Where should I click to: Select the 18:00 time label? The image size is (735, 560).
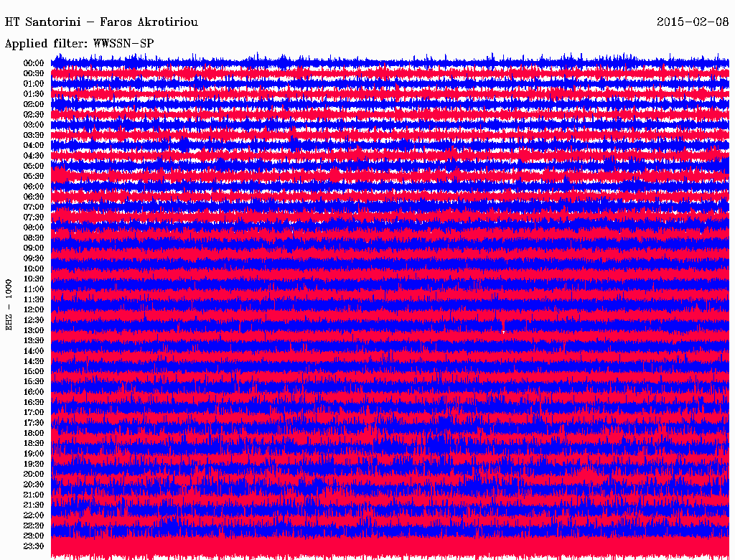pyautogui.click(x=34, y=434)
